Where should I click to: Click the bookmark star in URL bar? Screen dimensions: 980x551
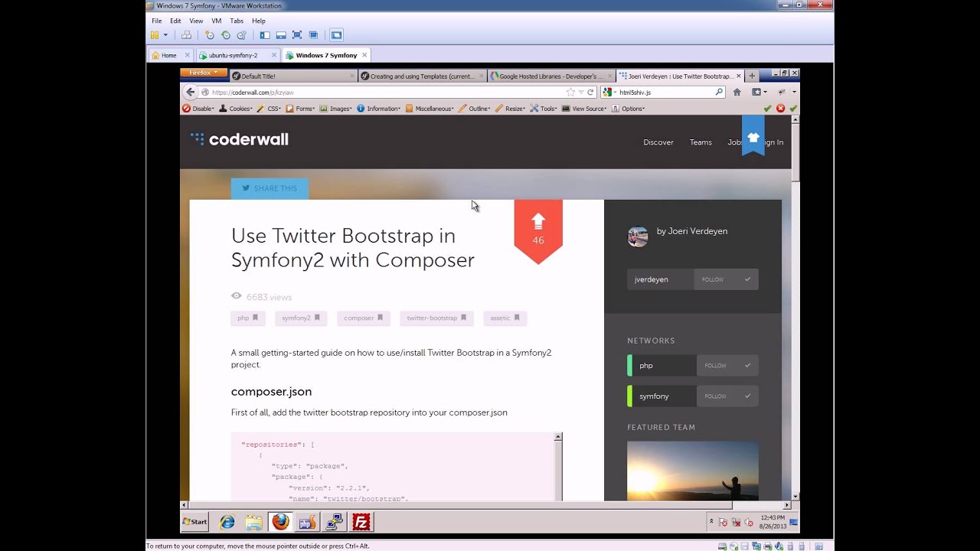[570, 92]
